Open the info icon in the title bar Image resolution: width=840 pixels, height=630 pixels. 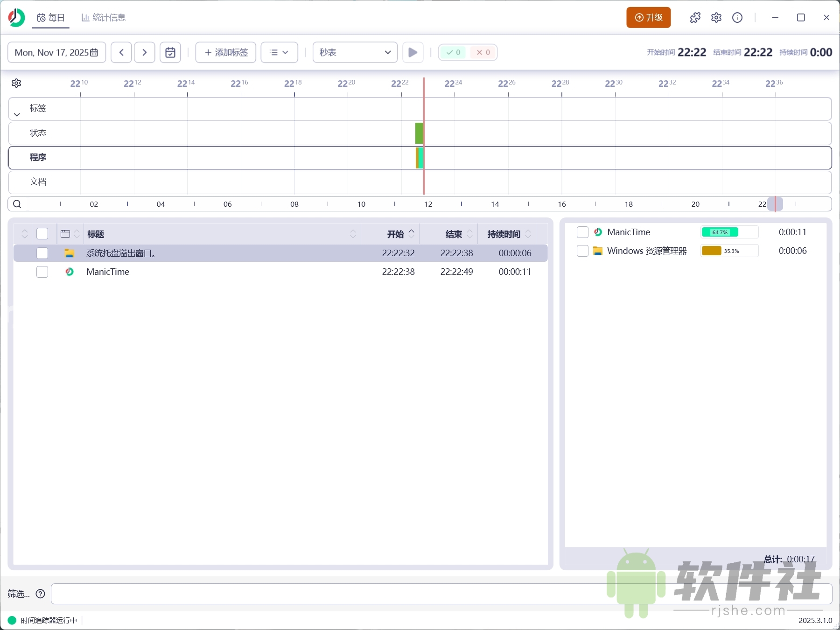(737, 17)
